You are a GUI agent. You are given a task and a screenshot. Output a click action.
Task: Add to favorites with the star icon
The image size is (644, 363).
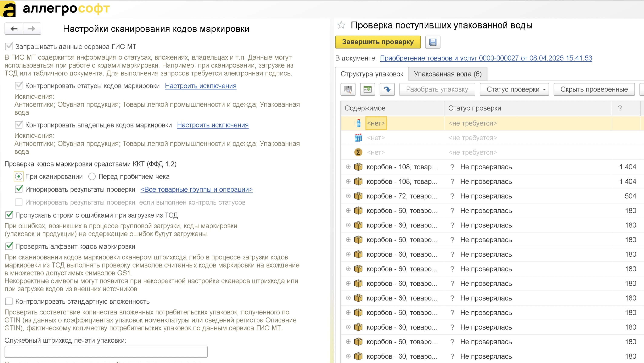pos(341,25)
